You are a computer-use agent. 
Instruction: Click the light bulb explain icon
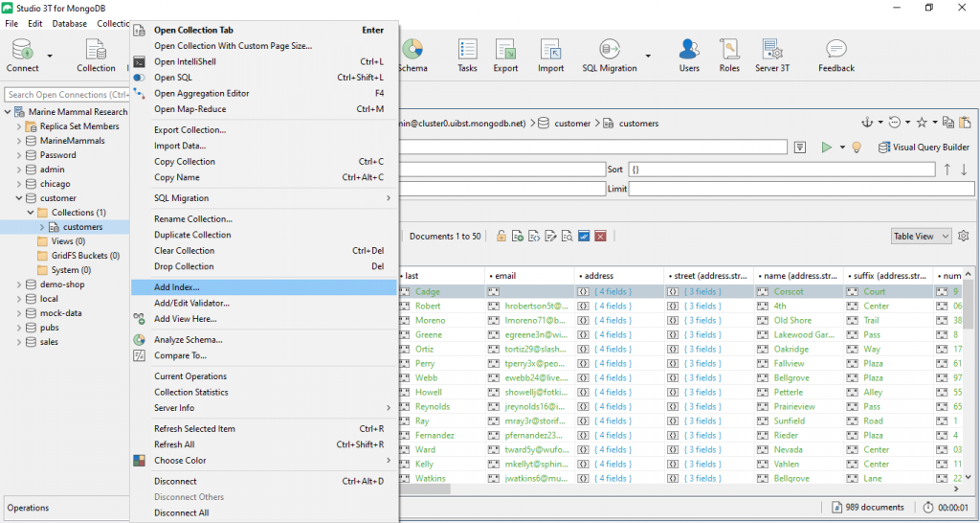(857, 147)
